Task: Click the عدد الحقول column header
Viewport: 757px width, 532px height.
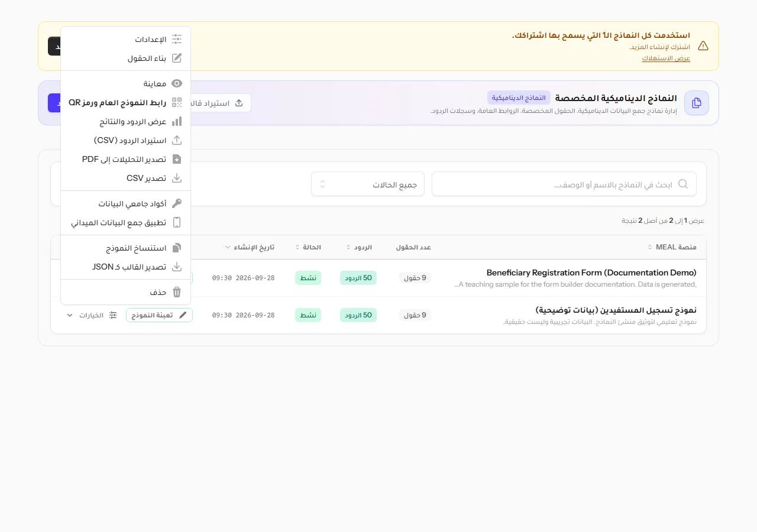Action: coord(413,247)
